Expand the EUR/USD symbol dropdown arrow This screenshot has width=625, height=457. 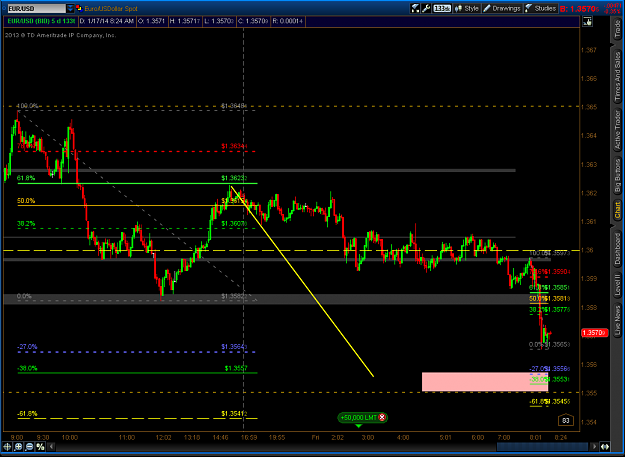70,8
